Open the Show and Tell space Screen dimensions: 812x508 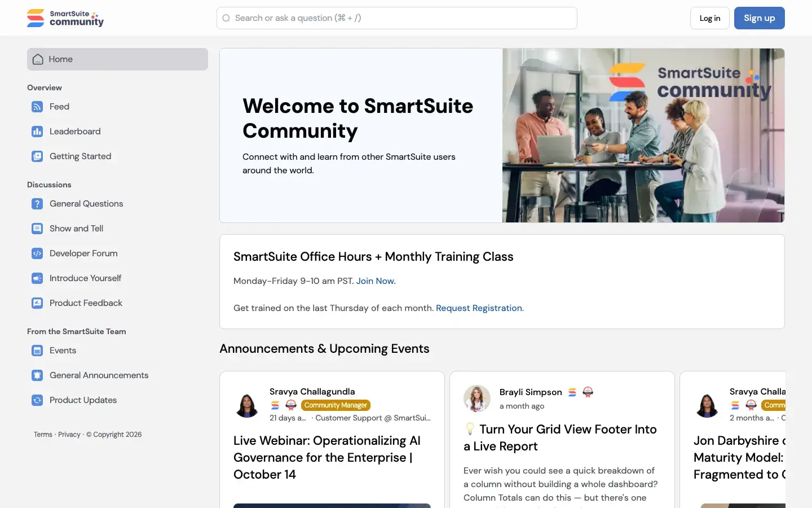point(117,229)
